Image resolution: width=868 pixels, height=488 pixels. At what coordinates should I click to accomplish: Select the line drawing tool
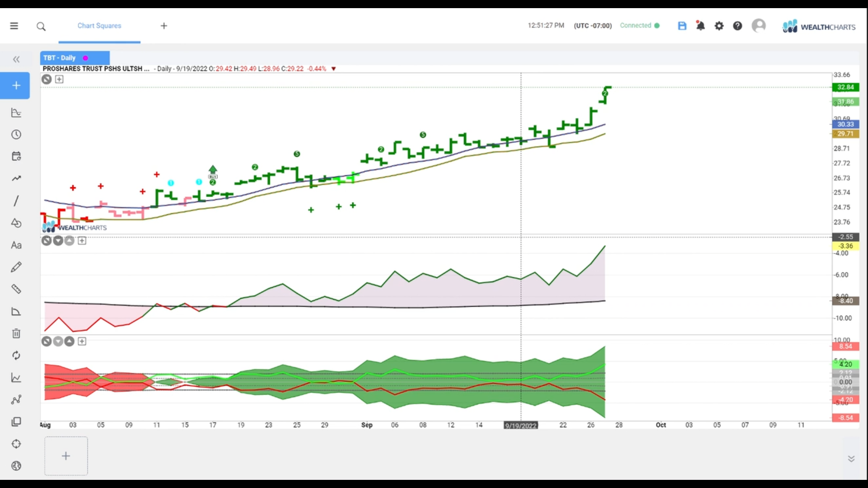16,201
